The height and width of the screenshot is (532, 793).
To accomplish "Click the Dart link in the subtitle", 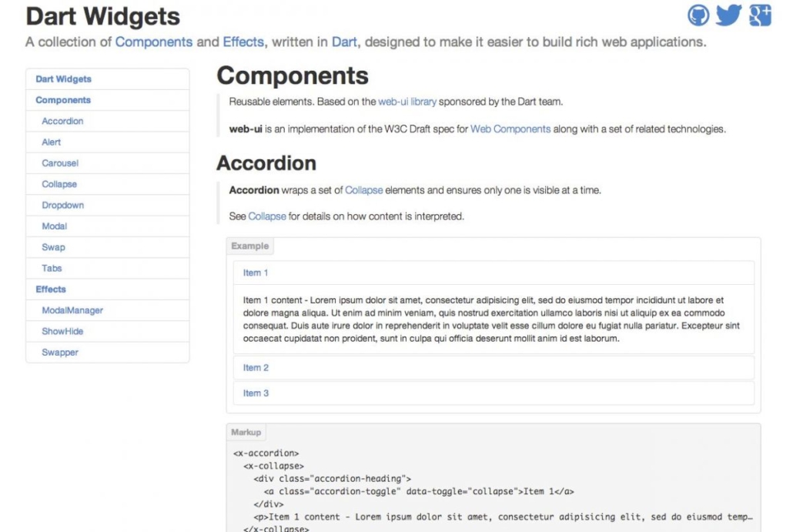I will 344,42.
